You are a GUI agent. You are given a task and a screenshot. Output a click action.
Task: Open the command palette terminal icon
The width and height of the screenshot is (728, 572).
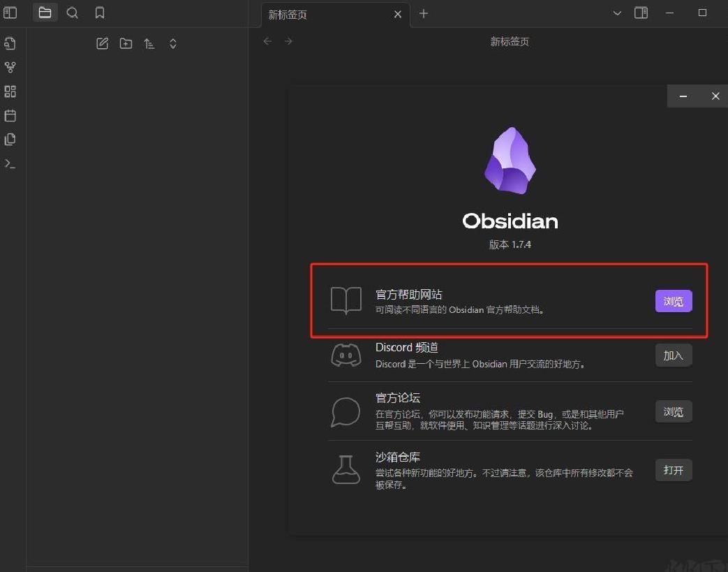[x=10, y=163]
